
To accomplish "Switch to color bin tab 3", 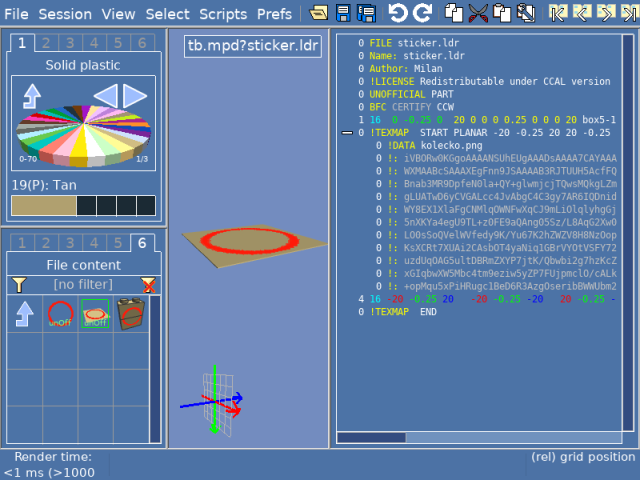I will (71, 42).
